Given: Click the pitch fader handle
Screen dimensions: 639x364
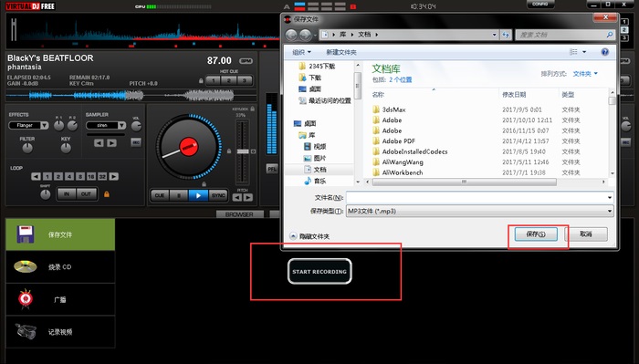Looking at the screenshot, I should [x=243, y=151].
